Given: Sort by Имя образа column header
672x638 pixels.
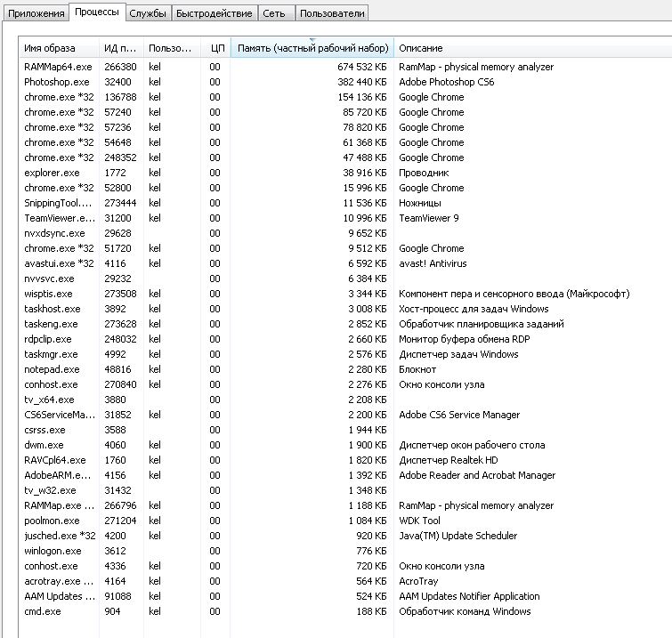Looking at the screenshot, I should [59, 48].
